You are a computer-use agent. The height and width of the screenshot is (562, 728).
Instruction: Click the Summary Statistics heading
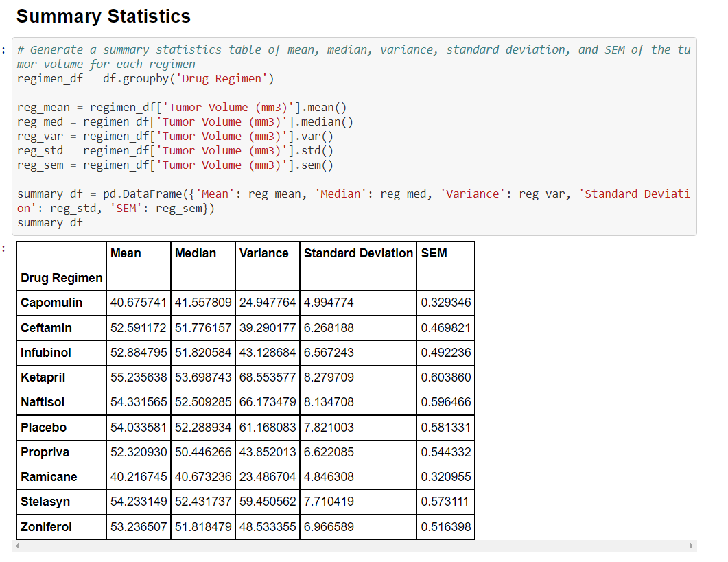[103, 16]
